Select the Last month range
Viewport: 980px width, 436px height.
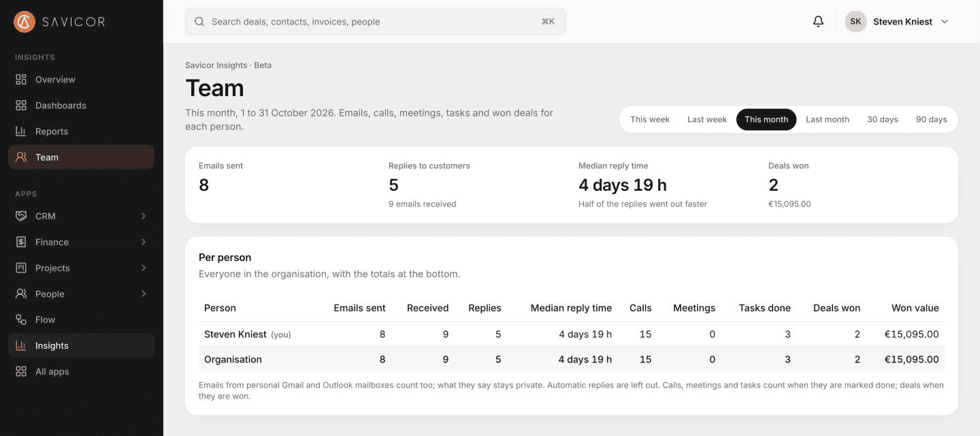(x=828, y=119)
